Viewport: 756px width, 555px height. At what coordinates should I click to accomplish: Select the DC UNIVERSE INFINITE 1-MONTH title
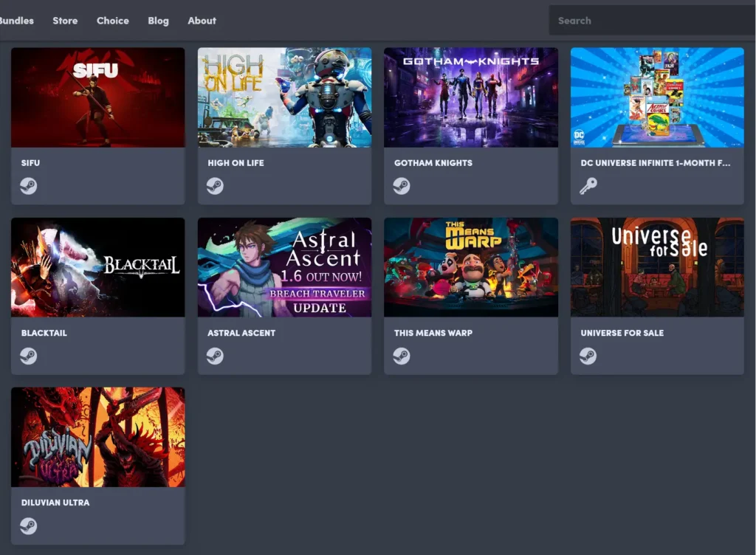(x=656, y=163)
